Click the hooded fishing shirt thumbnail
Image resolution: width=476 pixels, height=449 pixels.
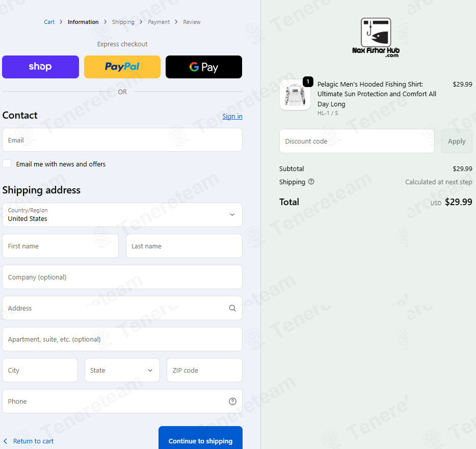(x=295, y=95)
